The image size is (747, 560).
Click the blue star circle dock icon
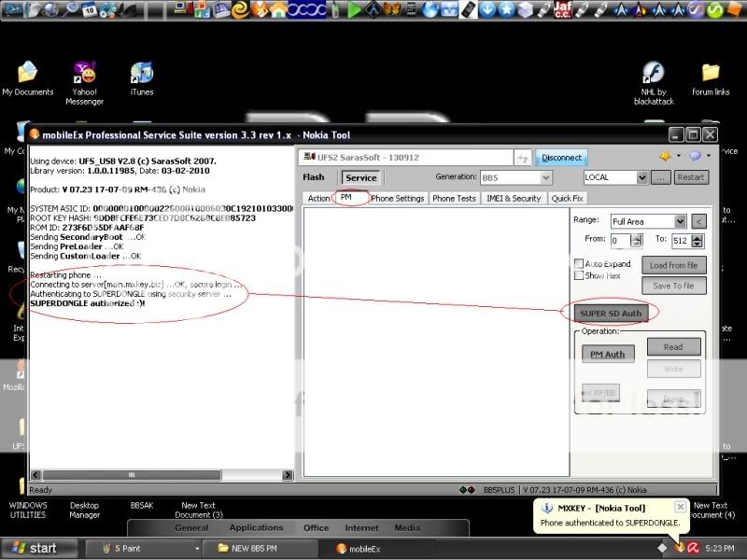pos(506,10)
